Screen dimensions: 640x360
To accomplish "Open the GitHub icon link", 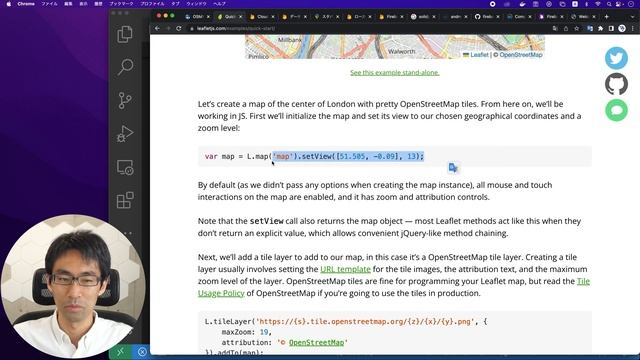I will [616, 84].
